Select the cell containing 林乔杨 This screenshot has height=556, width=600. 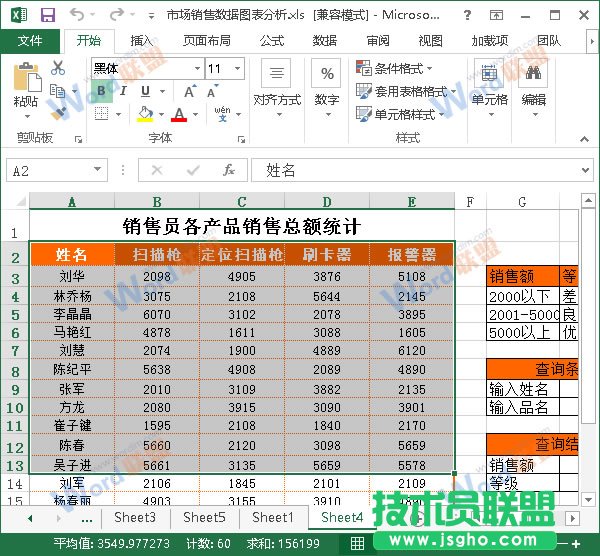[x=72, y=296]
